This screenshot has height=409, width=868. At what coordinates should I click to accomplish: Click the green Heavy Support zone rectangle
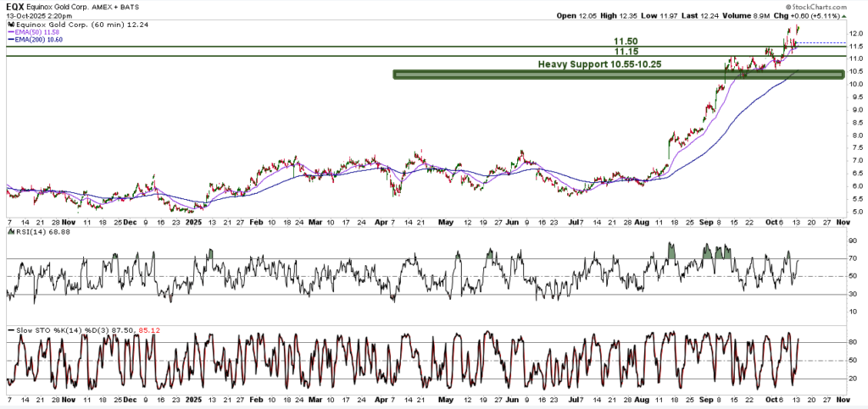point(619,75)
